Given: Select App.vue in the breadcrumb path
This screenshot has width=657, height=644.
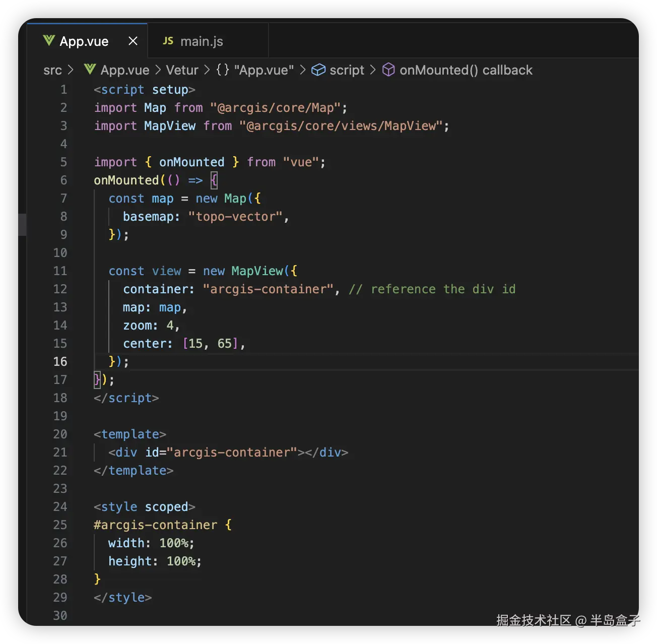Looking at the screenshot, I should tap(125, 70).
